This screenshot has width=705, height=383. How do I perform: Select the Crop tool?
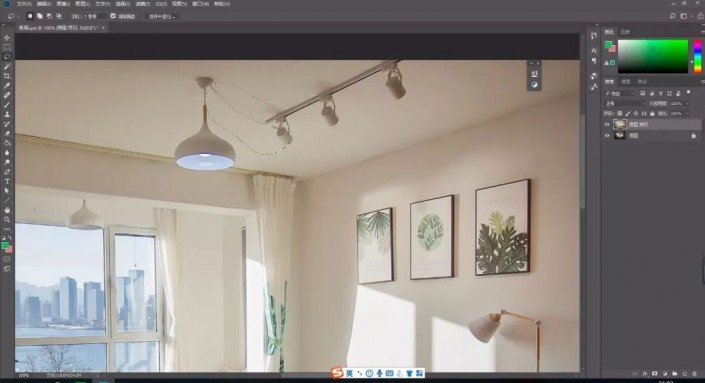click(7, 76)
